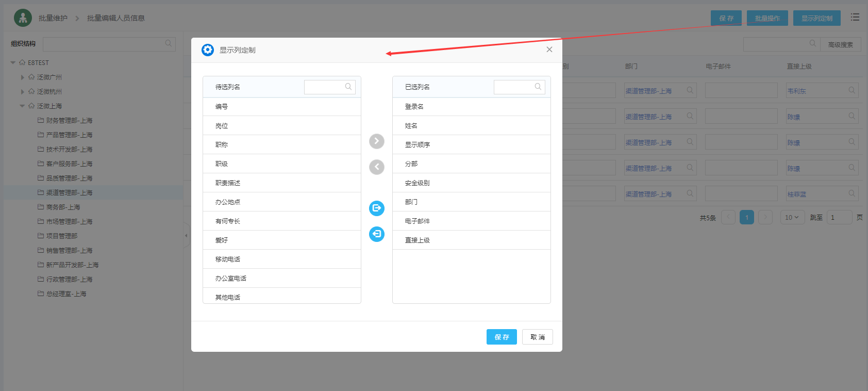Open the list menu icon at top right
This screenshot has height=391, width=868.
click(855, 18)
